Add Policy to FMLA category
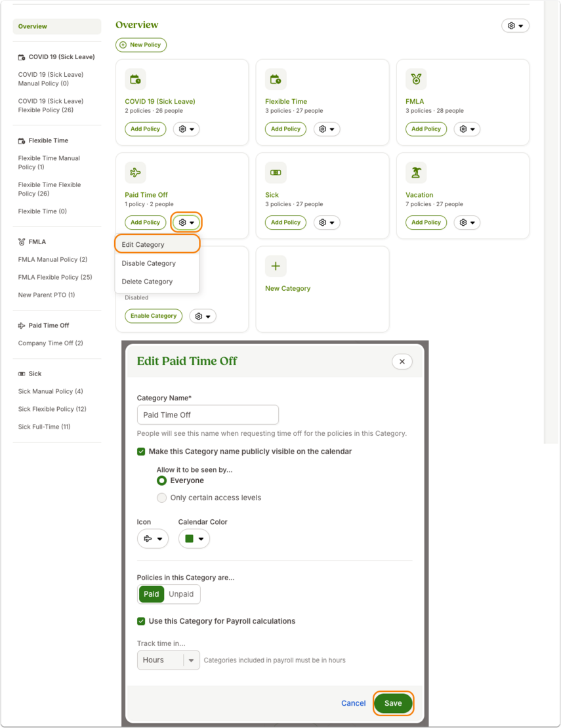 pos(426,129)
